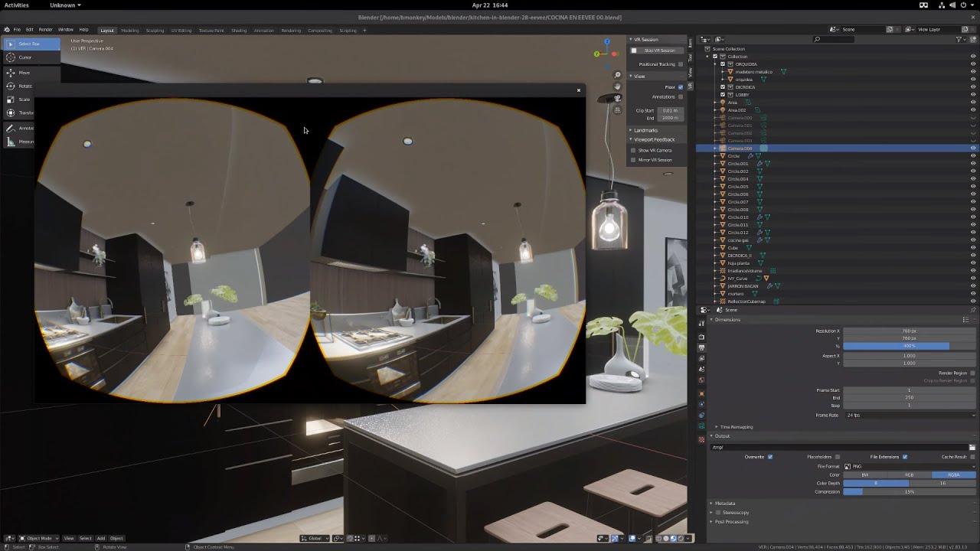
Task: Switch to the Shading workspace tab
Action: (239, 31)
